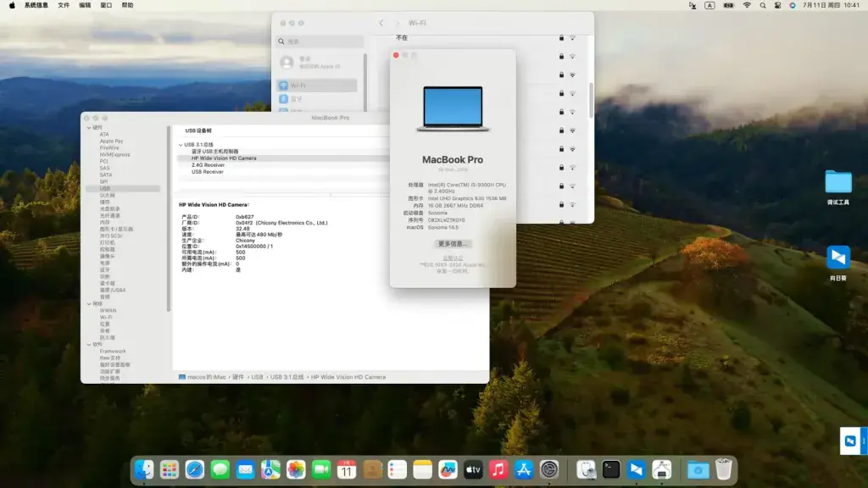This screenshot has width=868, height=488.
Task: Open Music app in the Dock
Action: pos(498,469)
